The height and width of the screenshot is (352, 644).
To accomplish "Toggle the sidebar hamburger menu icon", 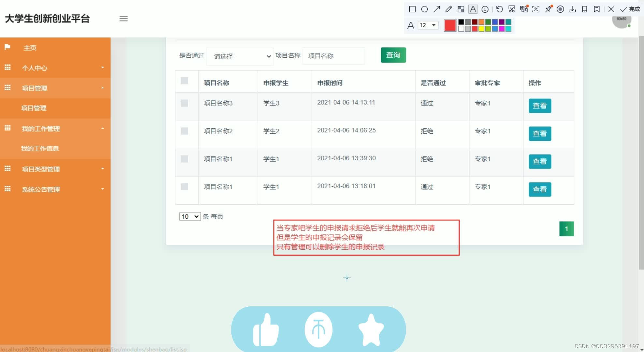I will pos(124,19).
